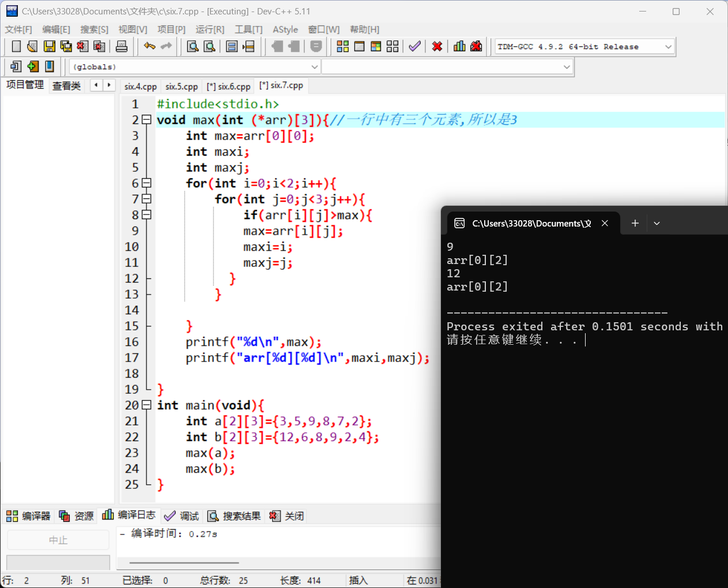Open the 调试 bottom tab
728x588 pixels.
182,516
